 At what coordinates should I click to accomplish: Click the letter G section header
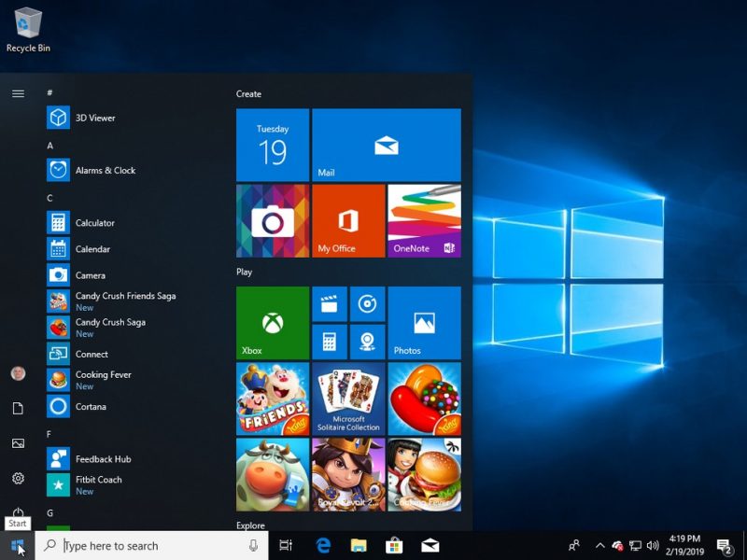click(50, 512)
